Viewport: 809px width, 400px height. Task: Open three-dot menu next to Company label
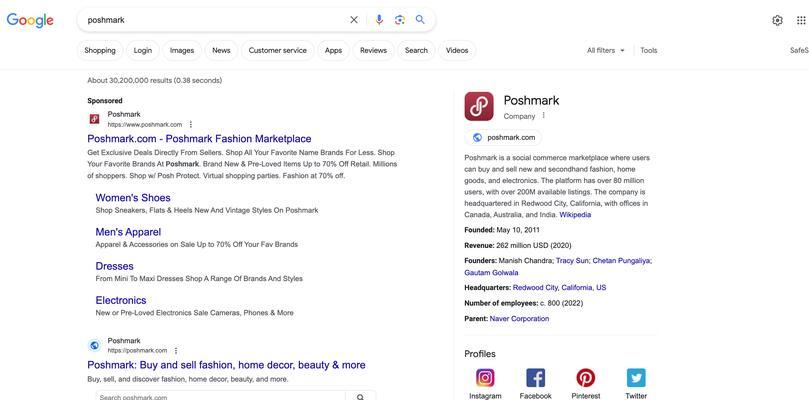pos(543,116)
